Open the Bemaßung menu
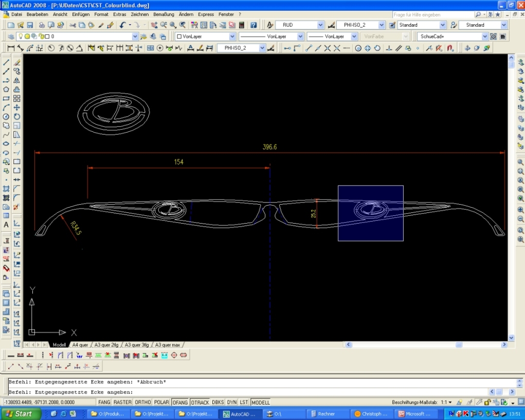This screenshot has height=420, width=525. (164, 14)
